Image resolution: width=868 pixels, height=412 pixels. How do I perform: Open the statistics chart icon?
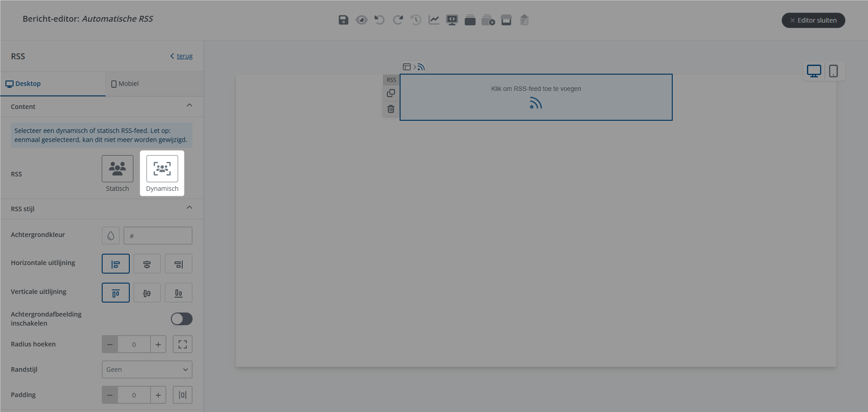434,20
